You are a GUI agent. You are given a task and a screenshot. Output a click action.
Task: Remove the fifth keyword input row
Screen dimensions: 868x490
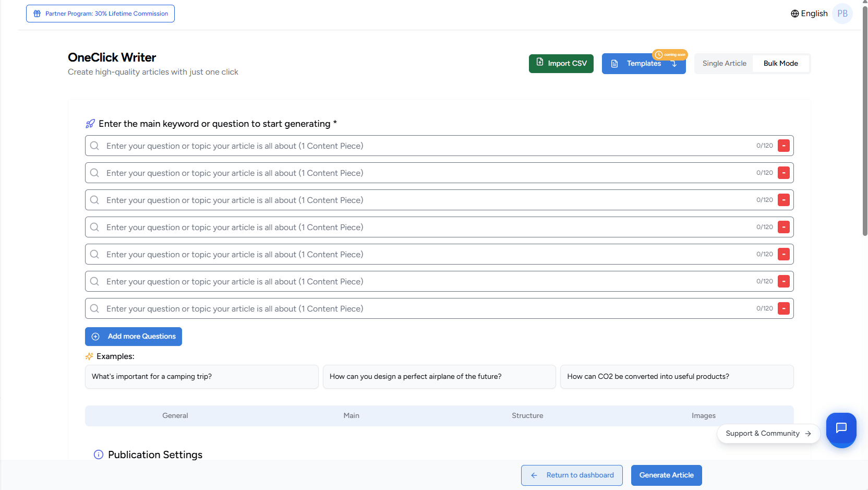[x=783, y=254]
